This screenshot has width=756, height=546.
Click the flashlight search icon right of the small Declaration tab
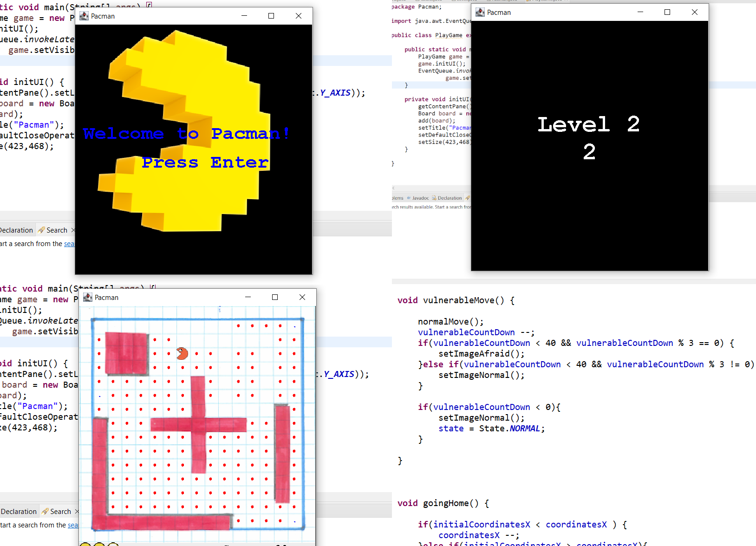468,198
